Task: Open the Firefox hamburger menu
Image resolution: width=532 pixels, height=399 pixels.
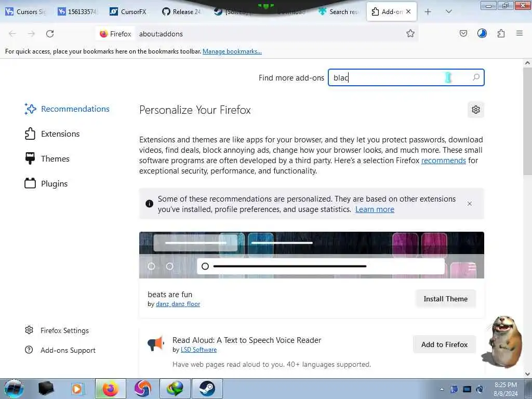Action: 520,33
